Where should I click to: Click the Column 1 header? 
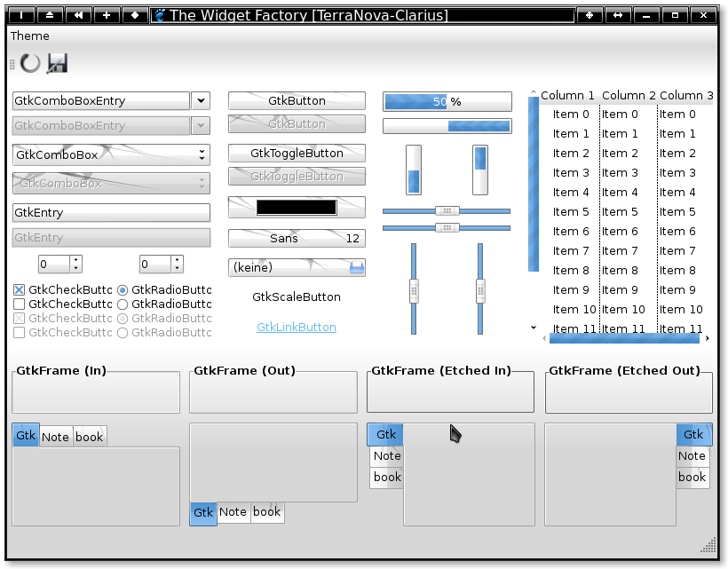567,95
